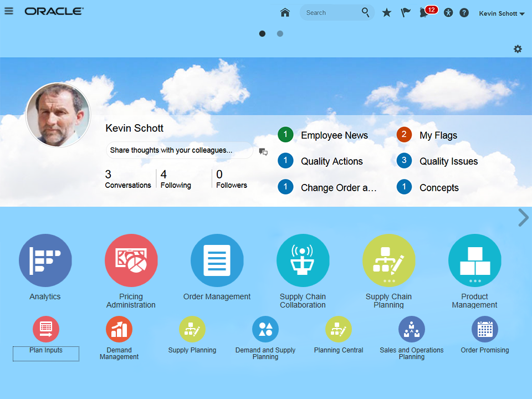
Task: Open Change Order a… link
Action: pos(339,188)
